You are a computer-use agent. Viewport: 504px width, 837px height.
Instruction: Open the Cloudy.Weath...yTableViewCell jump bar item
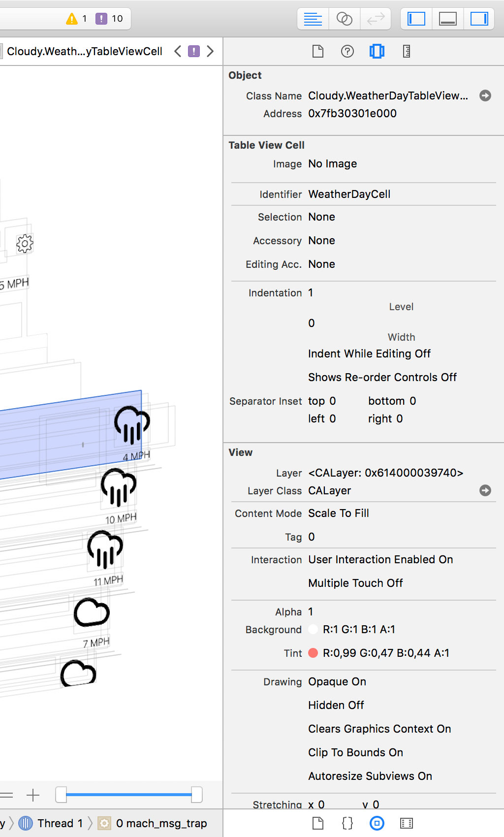pyautogui.click(x=85, y=51)
